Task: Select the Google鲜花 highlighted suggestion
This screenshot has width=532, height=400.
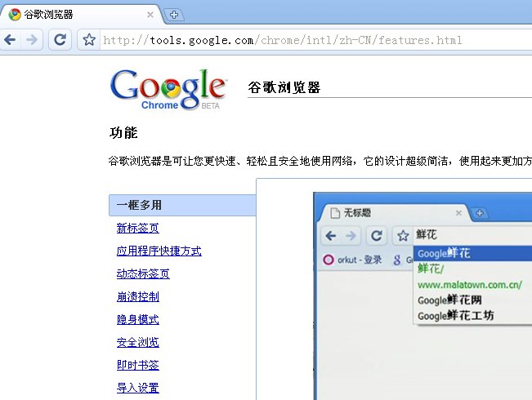Action: (x=472, y=253)
